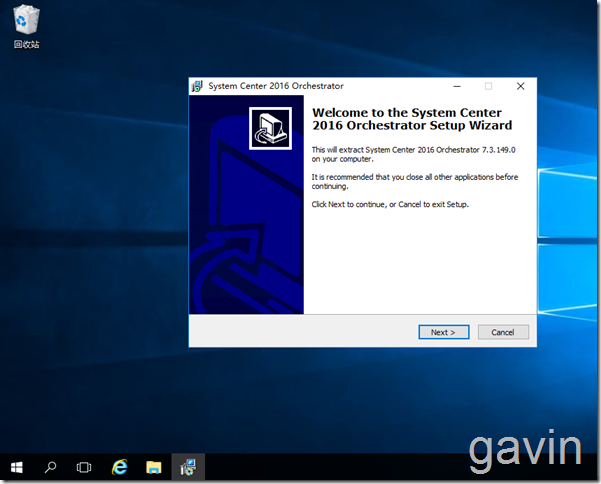Click the 'Welcome to the System Center' heading
This screenshot has width=601, height=484.
coord(412,119)
